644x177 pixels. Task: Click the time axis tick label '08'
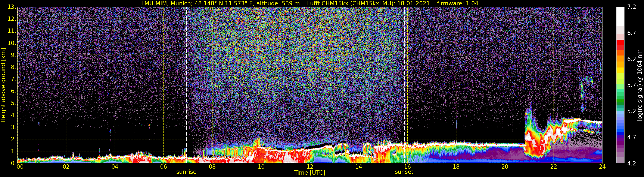(212, 167)
